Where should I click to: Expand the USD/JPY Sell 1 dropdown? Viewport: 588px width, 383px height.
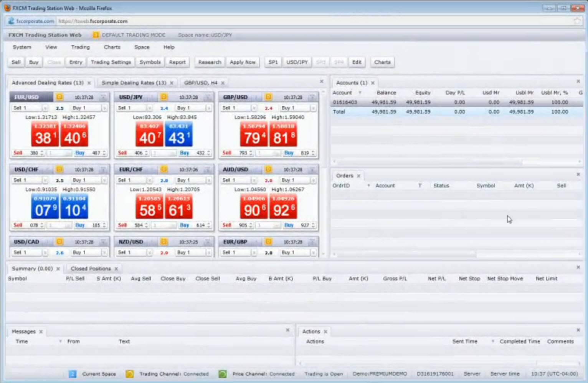(149, 108)
